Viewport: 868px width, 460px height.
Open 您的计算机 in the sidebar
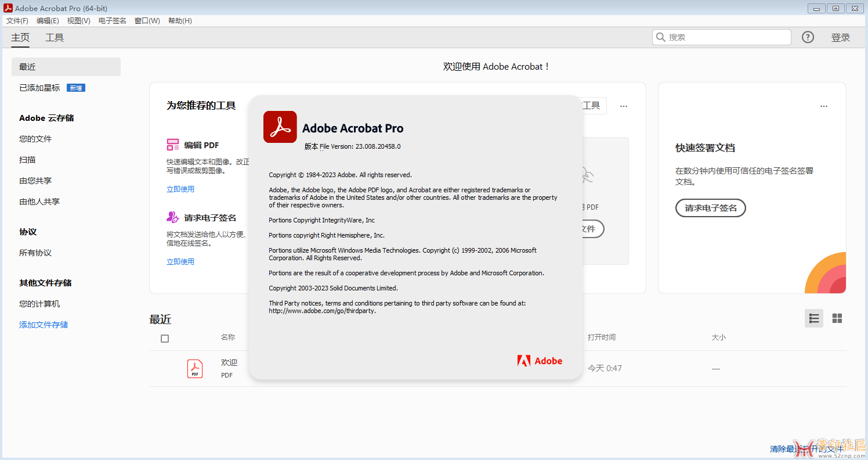tap(39, 304)
